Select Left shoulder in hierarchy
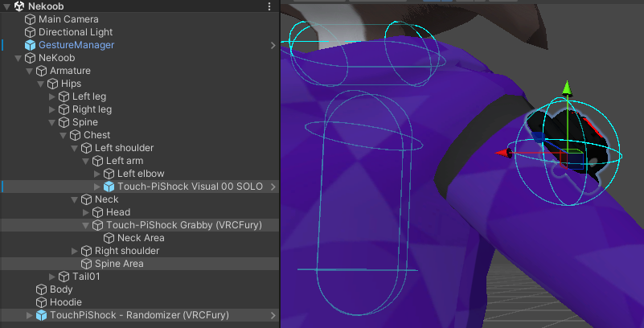The width and height of the screenshot is (644, 328). click(125, 148)
